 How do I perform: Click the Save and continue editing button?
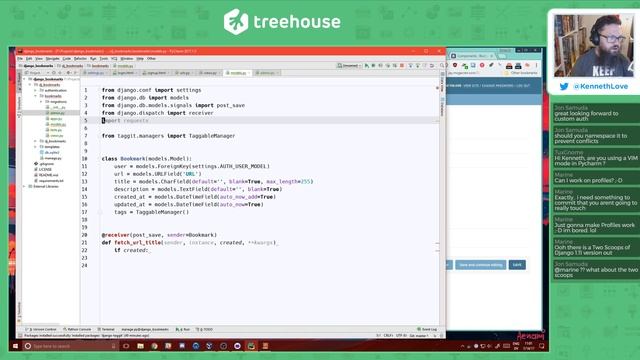click(480, 265)
